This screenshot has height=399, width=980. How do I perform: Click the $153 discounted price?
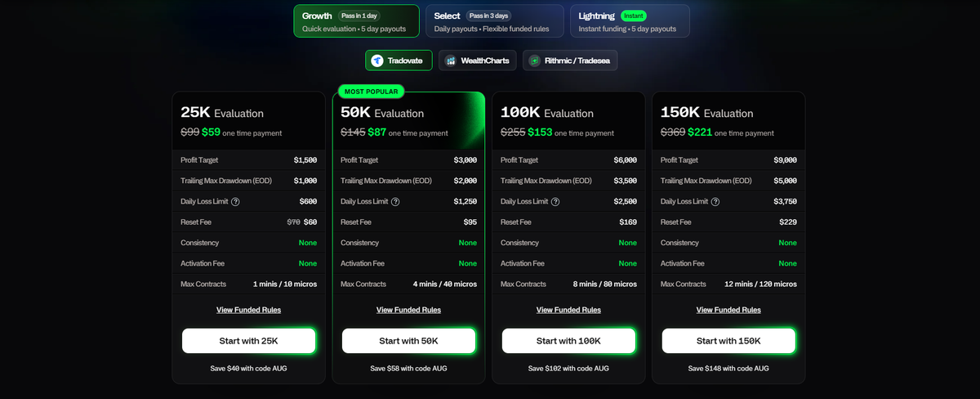(540, 132)
